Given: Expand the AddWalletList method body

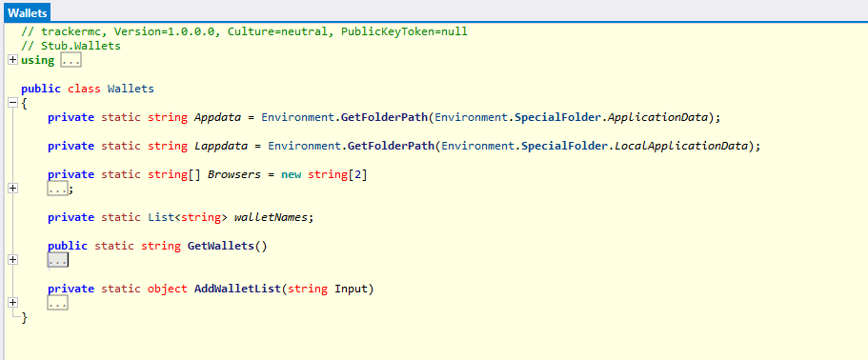Looking at the screenshot, I should pos(13,303).
